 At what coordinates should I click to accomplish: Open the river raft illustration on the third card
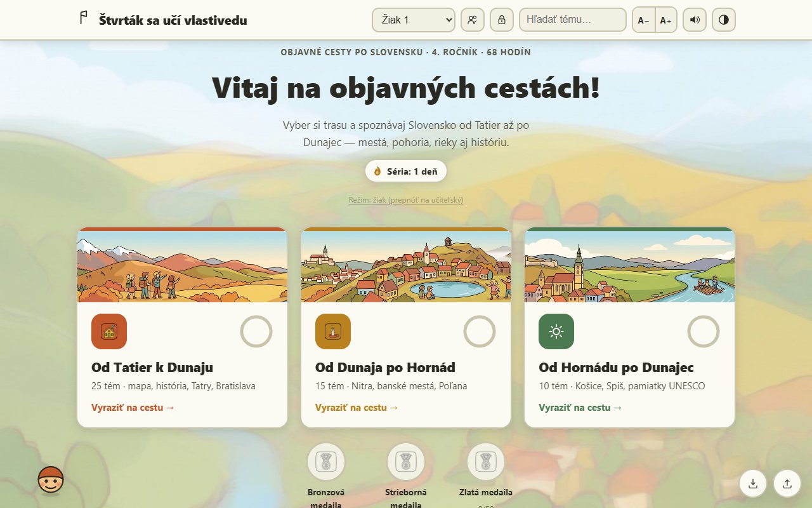click(x=630, y=266)
